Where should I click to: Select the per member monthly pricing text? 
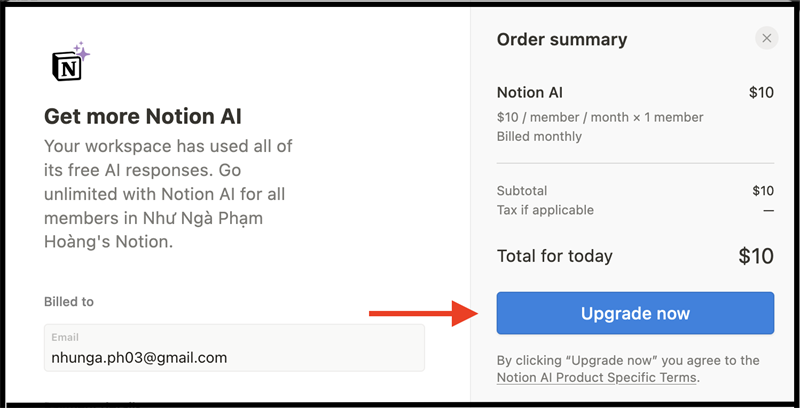(599, 117)
